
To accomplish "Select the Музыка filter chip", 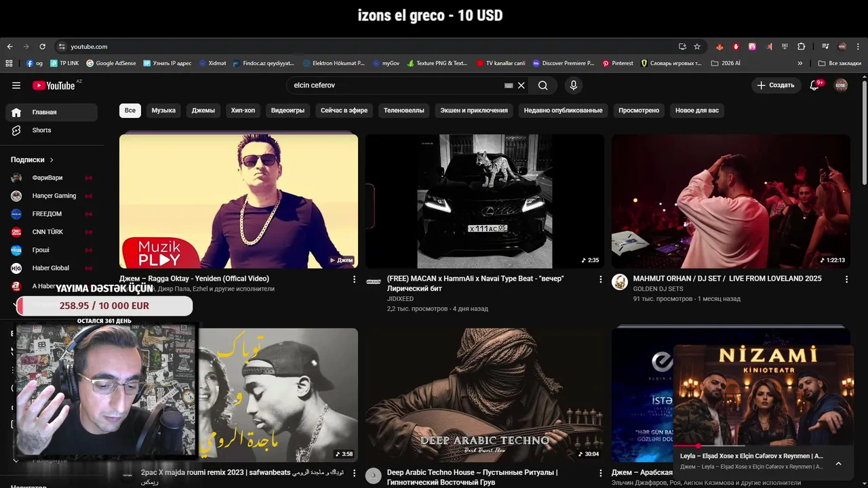I will [x=163, y=110].
